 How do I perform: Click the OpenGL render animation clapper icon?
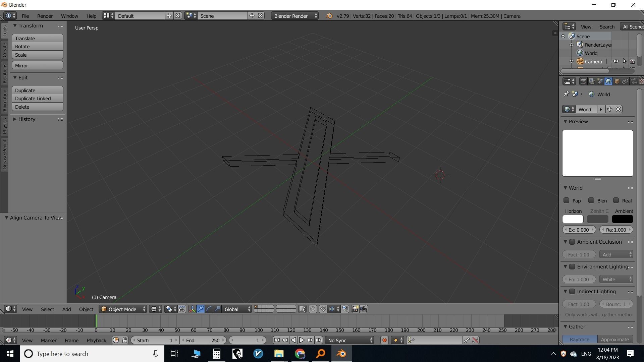tap(364, 309)
